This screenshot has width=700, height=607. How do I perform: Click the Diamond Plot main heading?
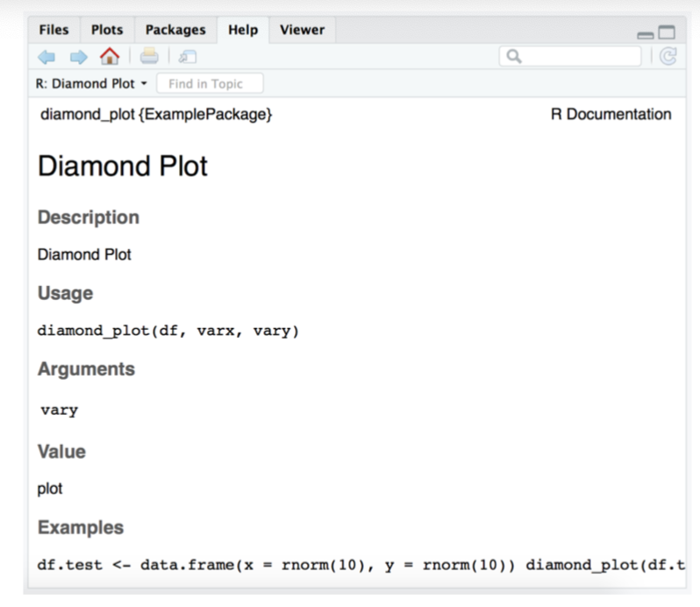tap(123, 166)
